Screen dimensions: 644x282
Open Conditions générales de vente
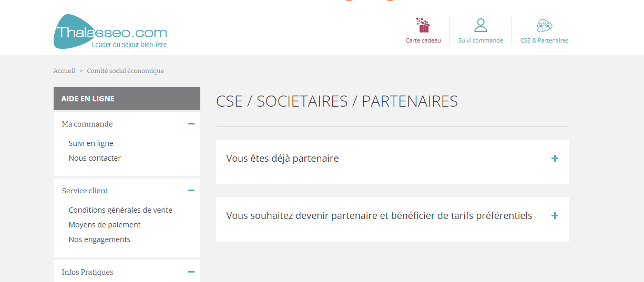click(x=120, y=210)
